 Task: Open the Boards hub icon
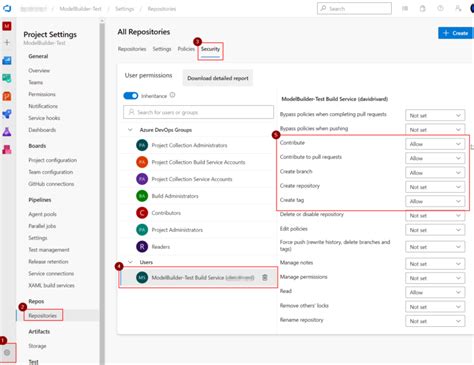(x=7, y=78)
